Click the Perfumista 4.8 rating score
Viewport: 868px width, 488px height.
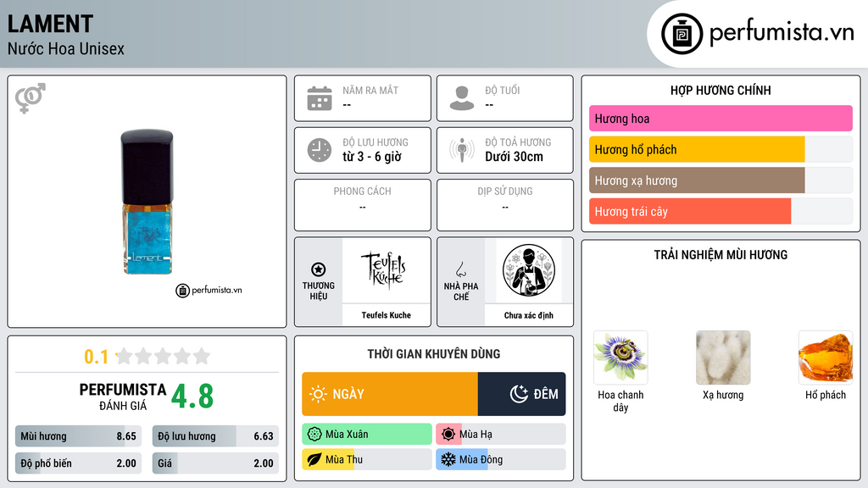click(x=192, y=396)
